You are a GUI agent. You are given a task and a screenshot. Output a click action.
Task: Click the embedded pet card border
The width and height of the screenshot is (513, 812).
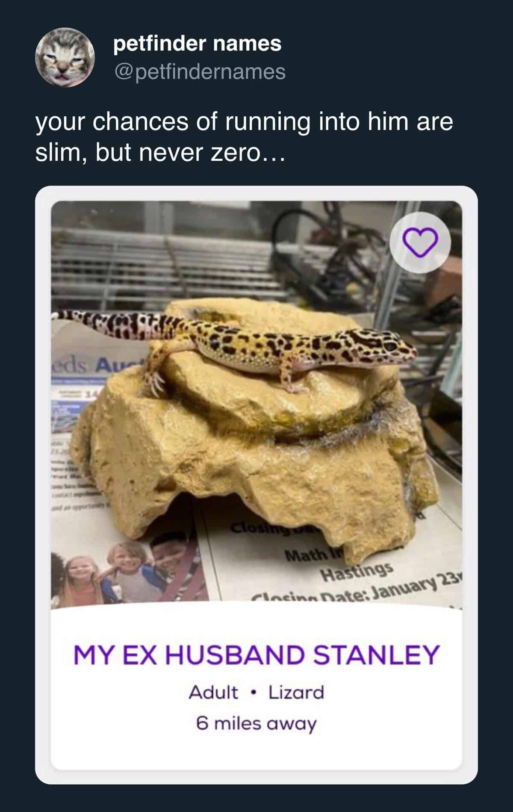256,485
